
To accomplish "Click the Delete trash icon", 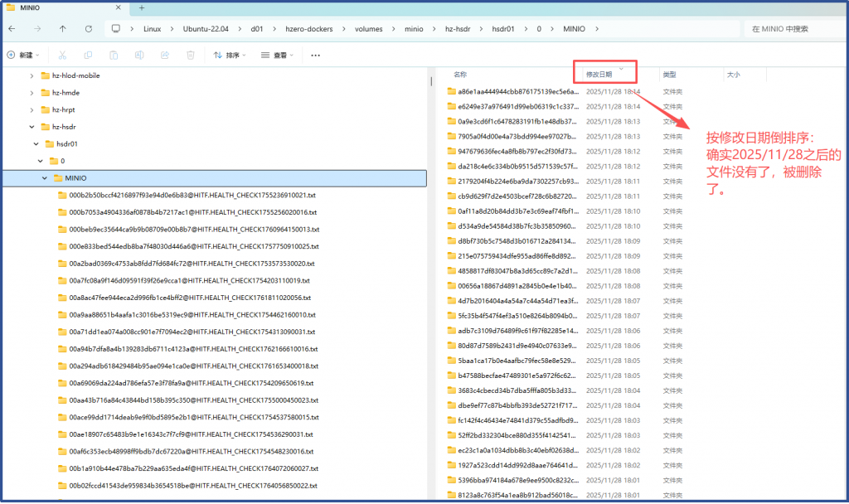I will point(191,56).
